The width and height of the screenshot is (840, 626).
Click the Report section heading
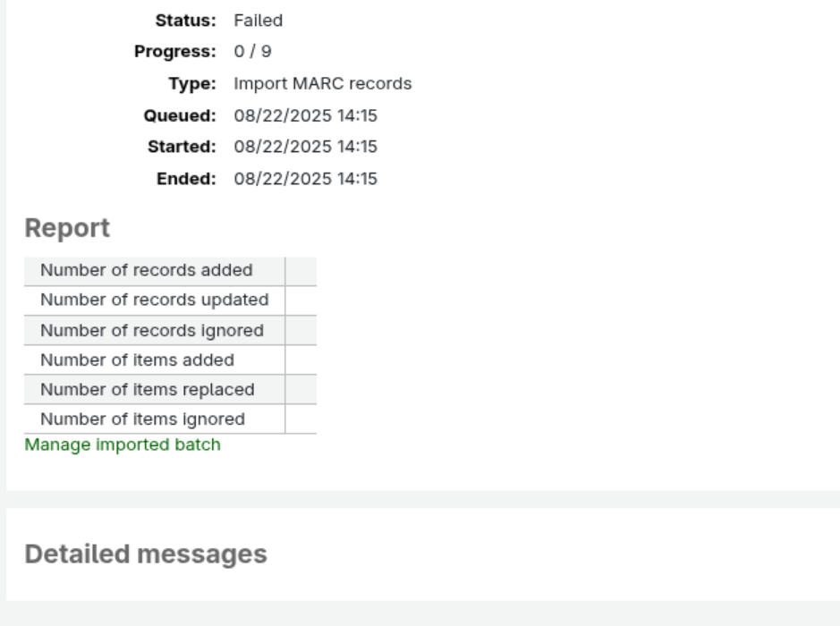[x=67, y=229]
